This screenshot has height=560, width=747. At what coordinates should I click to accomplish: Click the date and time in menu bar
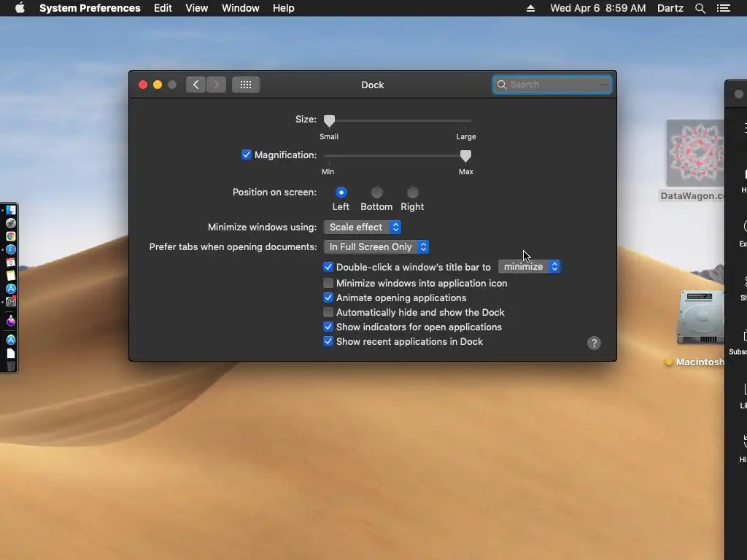[598, 8]
